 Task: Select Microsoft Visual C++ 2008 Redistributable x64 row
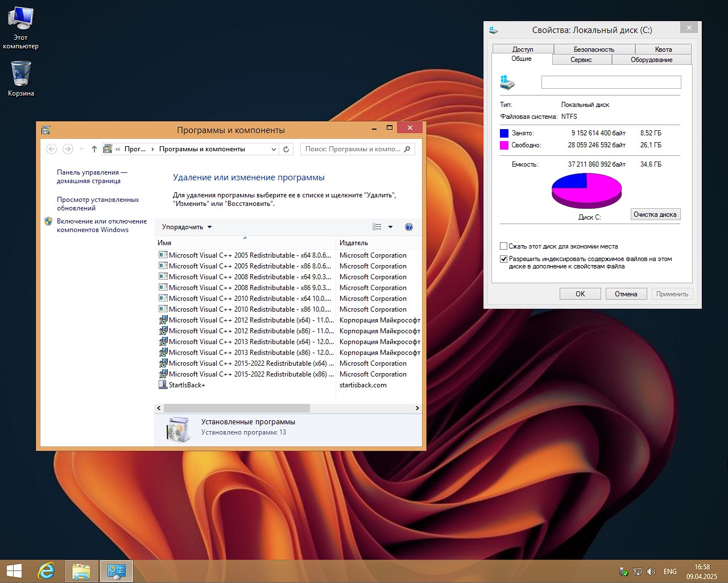pyautogui.click(x=289, y=277)
